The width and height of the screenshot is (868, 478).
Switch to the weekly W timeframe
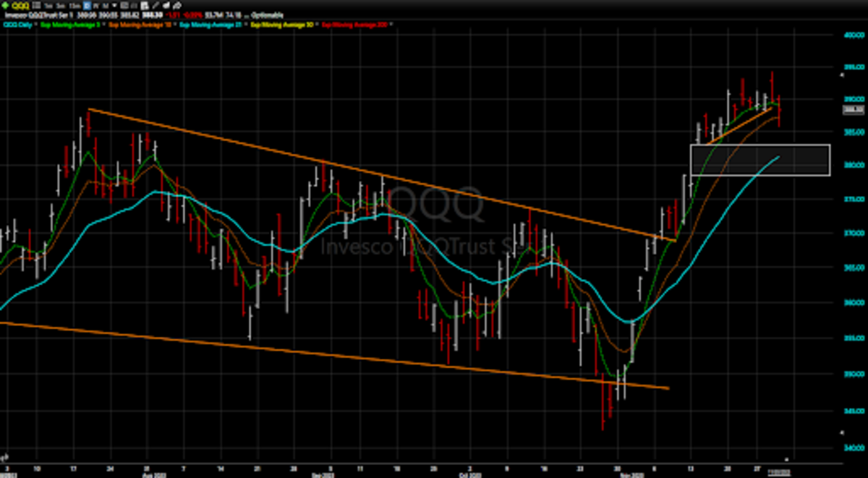[95, 4]
